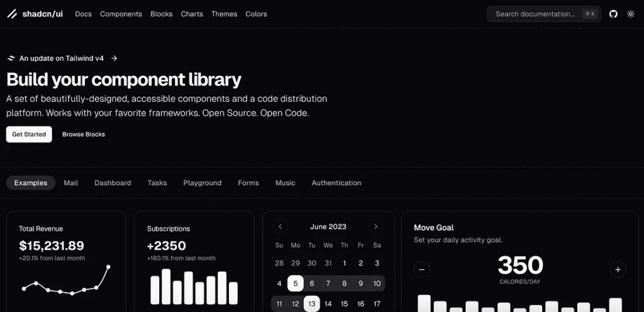
Task: Click the Subscriptions card title
Action: pos(169,229)
